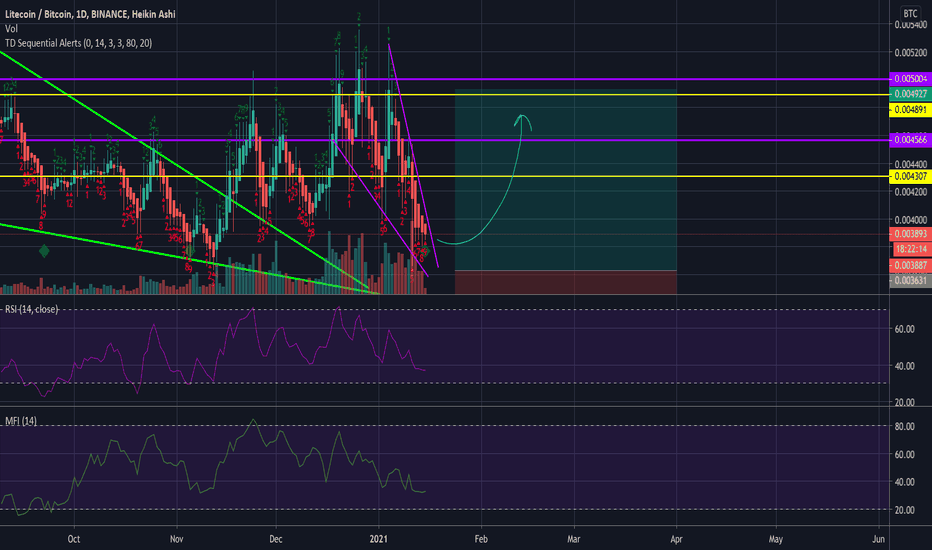
Task: Click the MFI 80.00 scale value
Action: [905, 426]
